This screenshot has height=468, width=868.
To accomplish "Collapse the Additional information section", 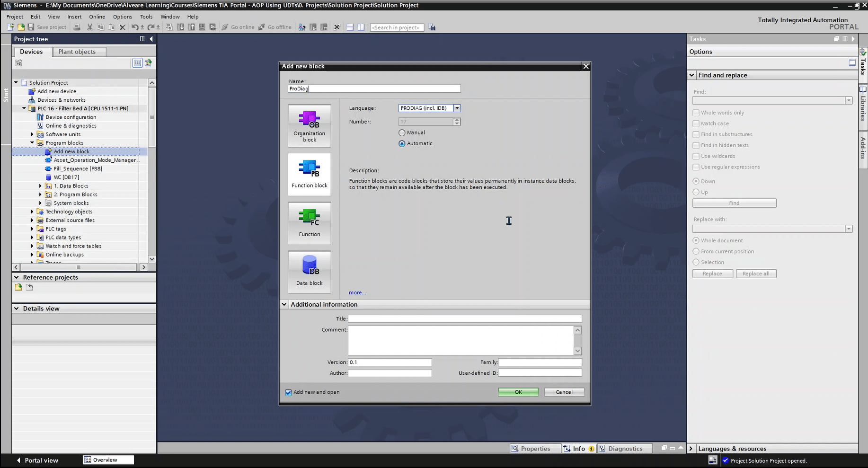I will click(x=284, y=304).
